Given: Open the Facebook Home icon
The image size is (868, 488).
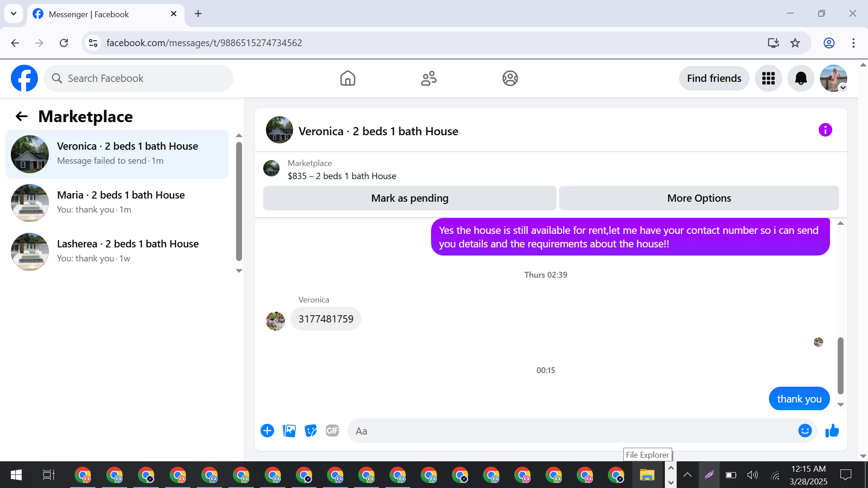Looking at the screenshot, I should pyautogui.click(x=347, y=78).
